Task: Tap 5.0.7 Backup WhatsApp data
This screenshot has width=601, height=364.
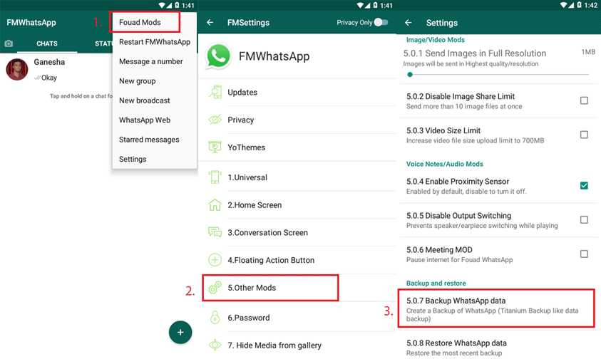Action: pos(497,308)
